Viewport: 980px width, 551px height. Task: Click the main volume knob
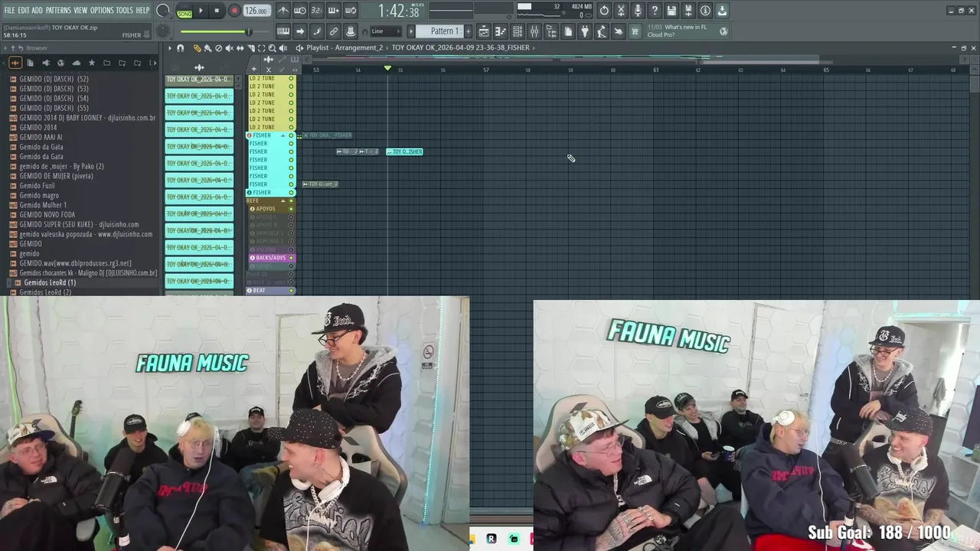(x=163, y=11)
